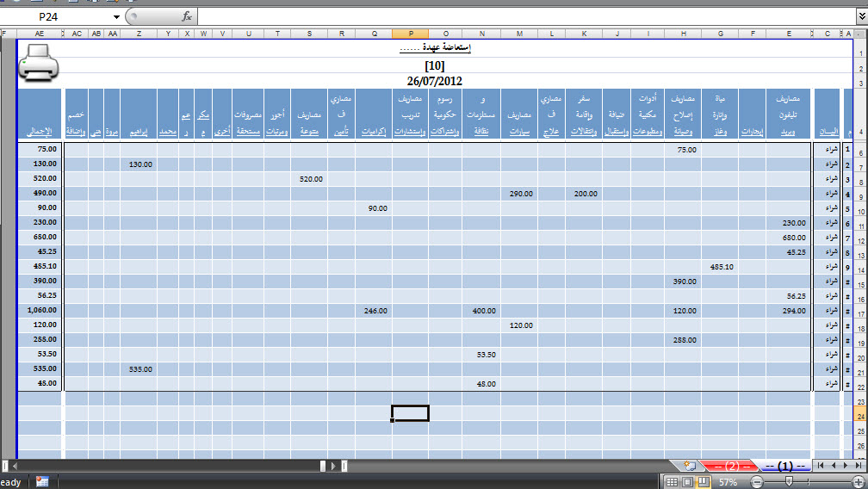
Task: Click the 535.00 cell in column Z
Action: coord(139,369)
